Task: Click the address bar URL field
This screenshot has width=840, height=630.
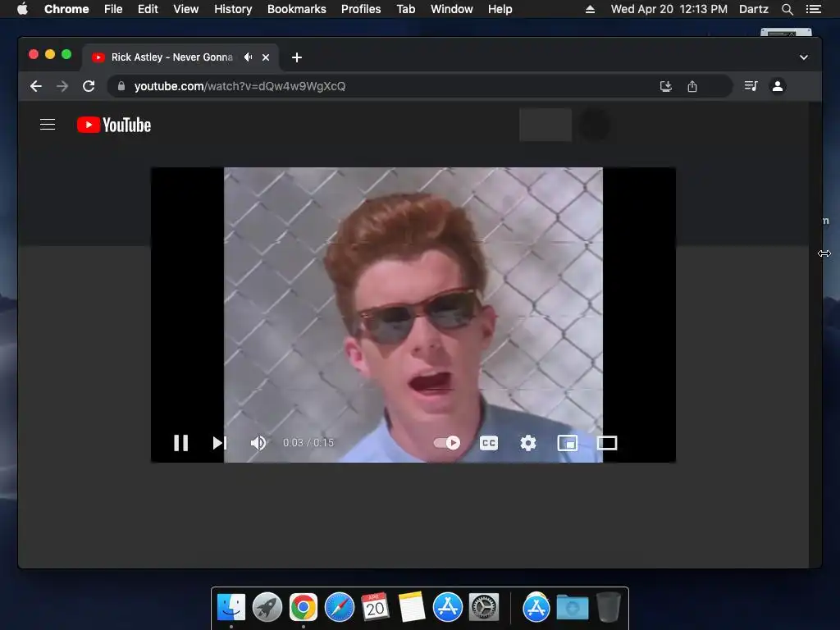Action: (x=420, y=86)
